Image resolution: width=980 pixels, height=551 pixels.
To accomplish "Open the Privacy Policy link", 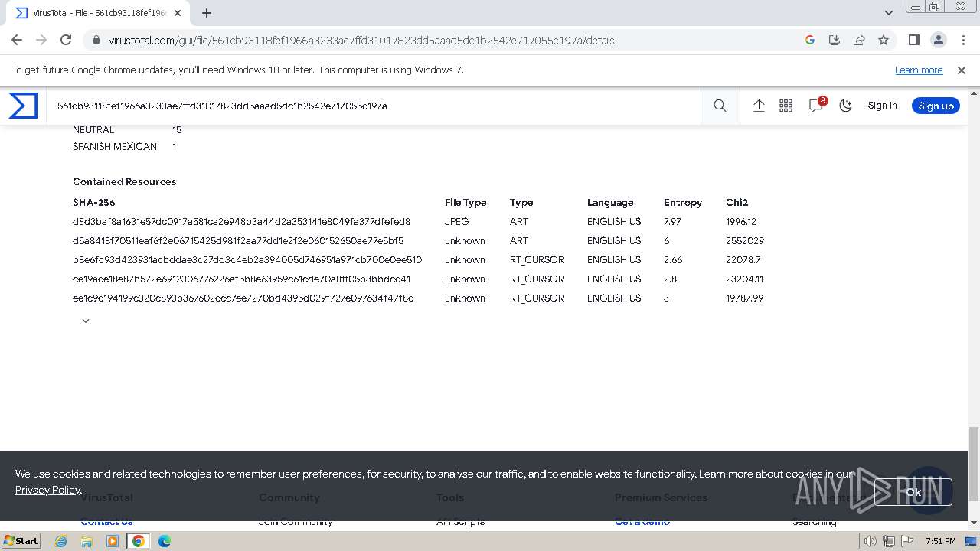I will [x=47, y=490].
